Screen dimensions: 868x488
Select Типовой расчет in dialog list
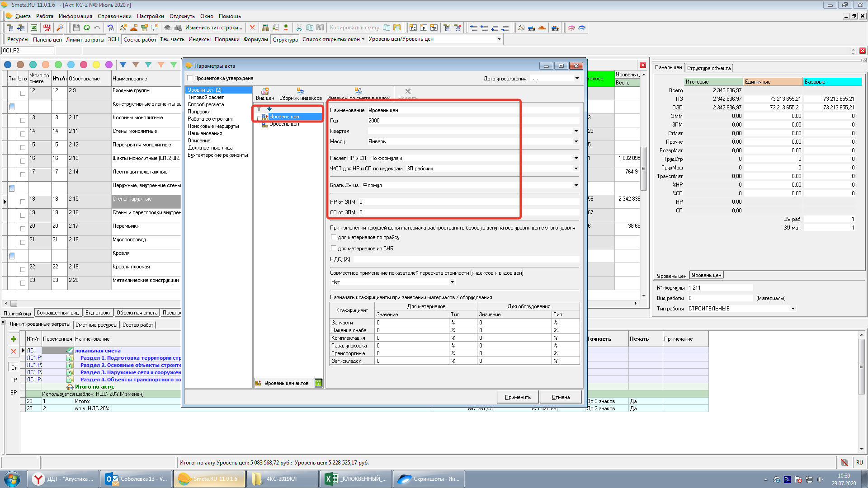point(206,97)
